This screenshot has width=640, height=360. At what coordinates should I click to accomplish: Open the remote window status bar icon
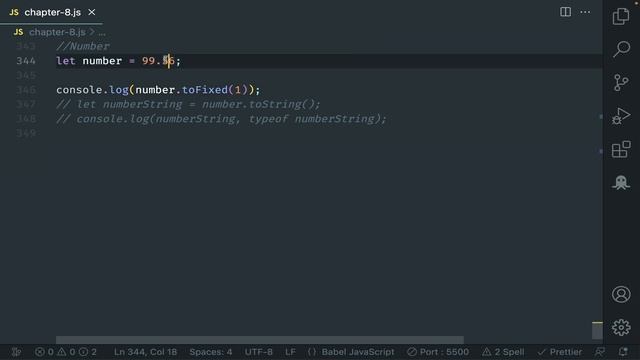(16, 352)
